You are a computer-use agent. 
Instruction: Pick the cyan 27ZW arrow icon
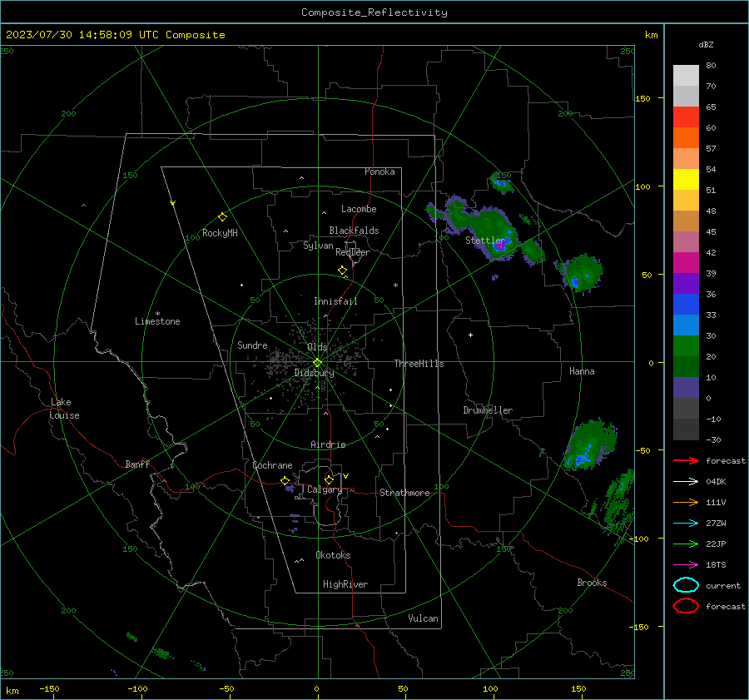(x=686, y=524)
